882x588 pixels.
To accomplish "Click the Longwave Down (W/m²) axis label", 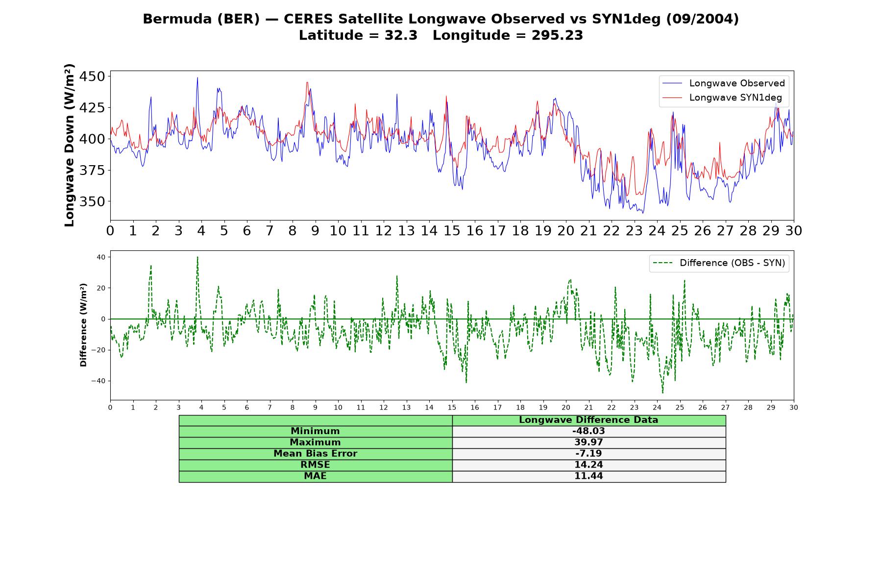I will tap(69, 145).
